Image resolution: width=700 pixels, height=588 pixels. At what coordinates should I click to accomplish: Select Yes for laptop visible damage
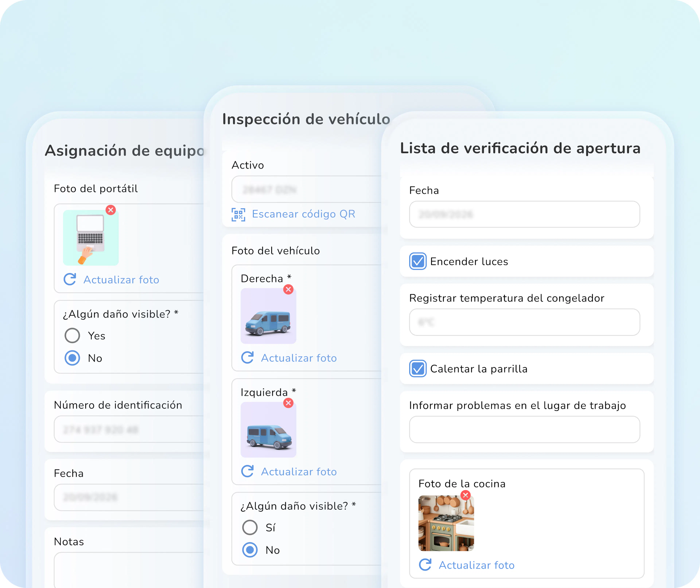[x=72, y=336]
